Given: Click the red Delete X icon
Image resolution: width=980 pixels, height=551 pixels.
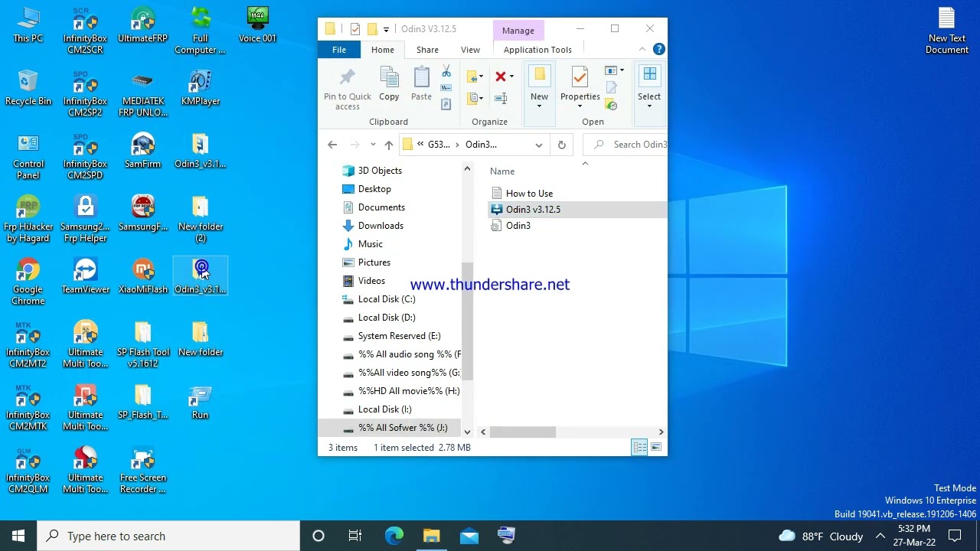Looking at the screenshot, I should 501,76.
